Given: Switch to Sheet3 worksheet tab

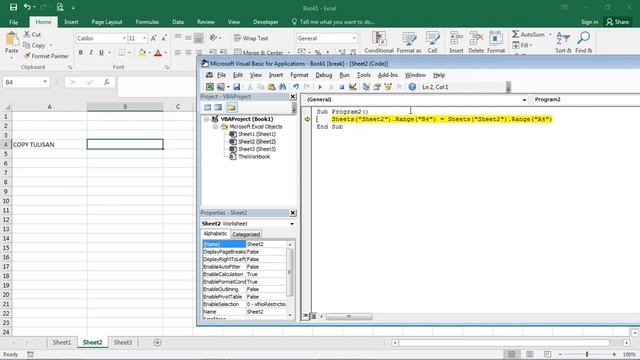Looking at the screenshot, I should [123, 343].
